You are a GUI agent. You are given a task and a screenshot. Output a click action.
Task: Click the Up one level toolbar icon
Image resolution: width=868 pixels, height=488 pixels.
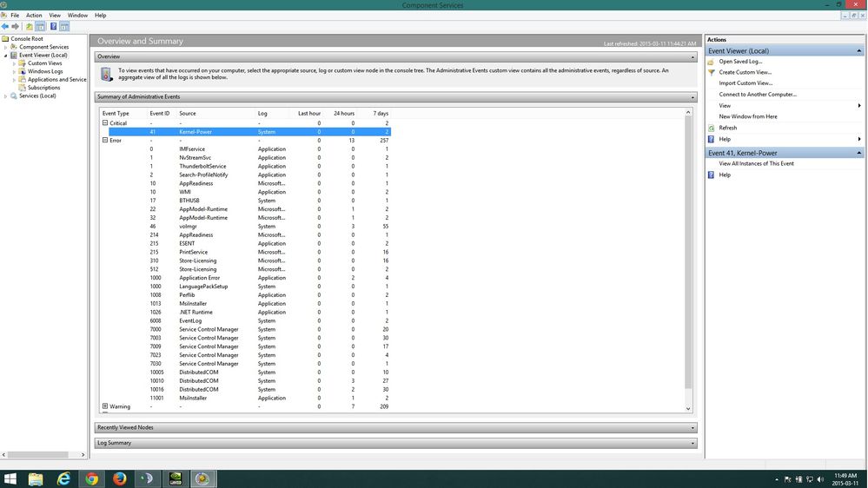(30, 27)
